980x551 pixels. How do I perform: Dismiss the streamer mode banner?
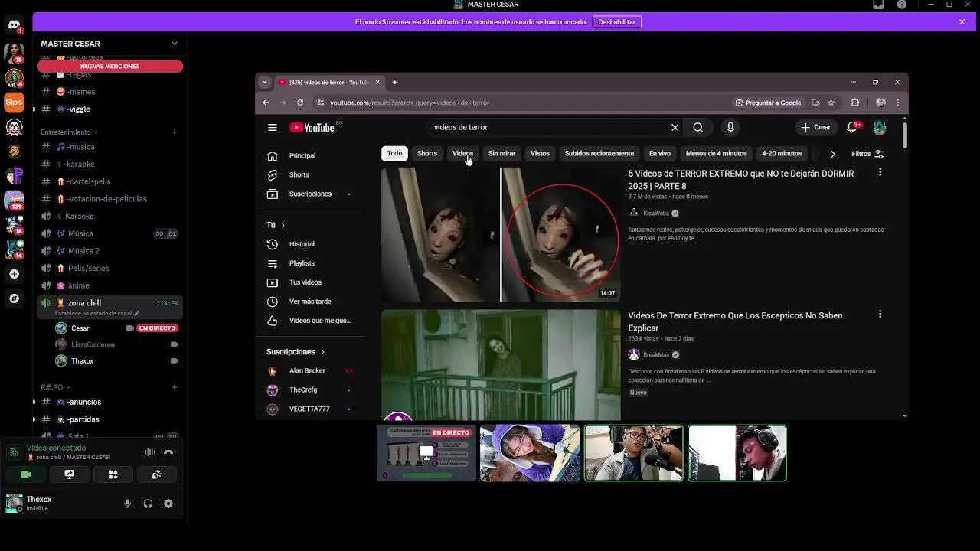pos(962,22)
